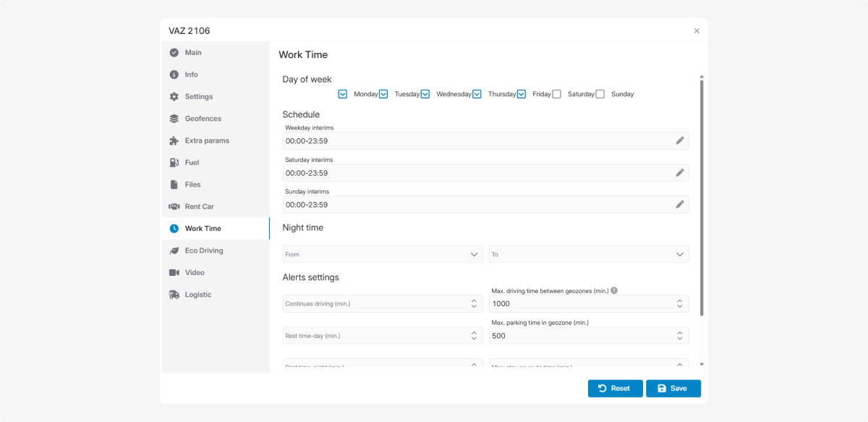Viewport: 868px width, 422px height.
Task: Expand the Night time To dropdown
Action: pos(589,254)
